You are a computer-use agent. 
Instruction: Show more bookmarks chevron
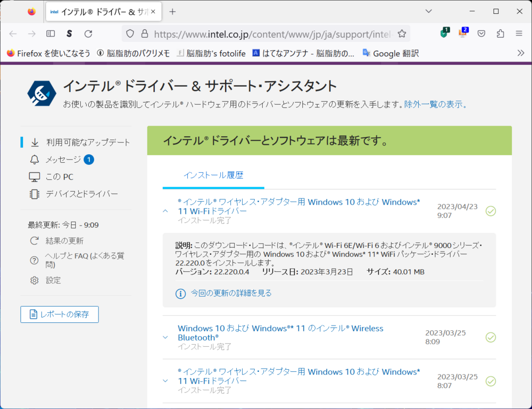521,53
